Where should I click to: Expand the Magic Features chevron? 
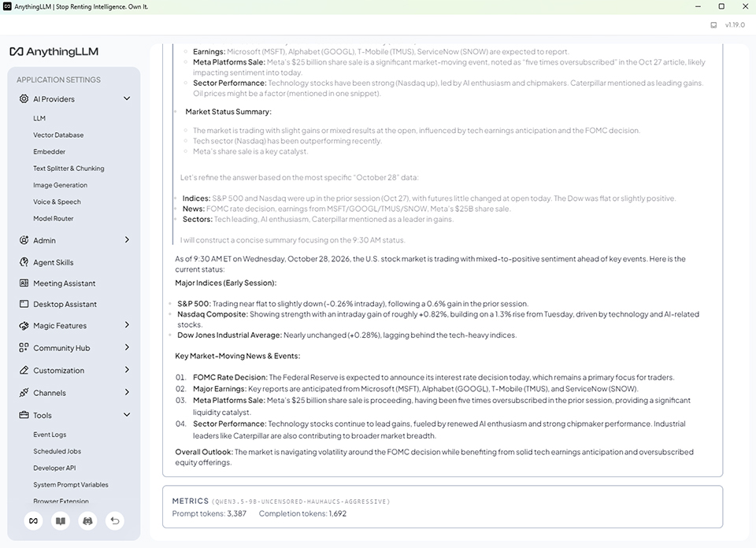click(x=127, y=325)
